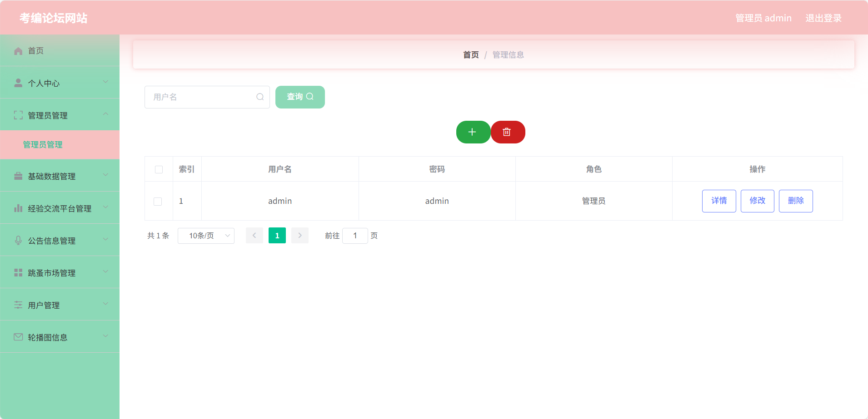This screenshot has height=419, width=868.
Task: Click the 管理信息 breadcrumb text
Action: [x=509, y=55]
